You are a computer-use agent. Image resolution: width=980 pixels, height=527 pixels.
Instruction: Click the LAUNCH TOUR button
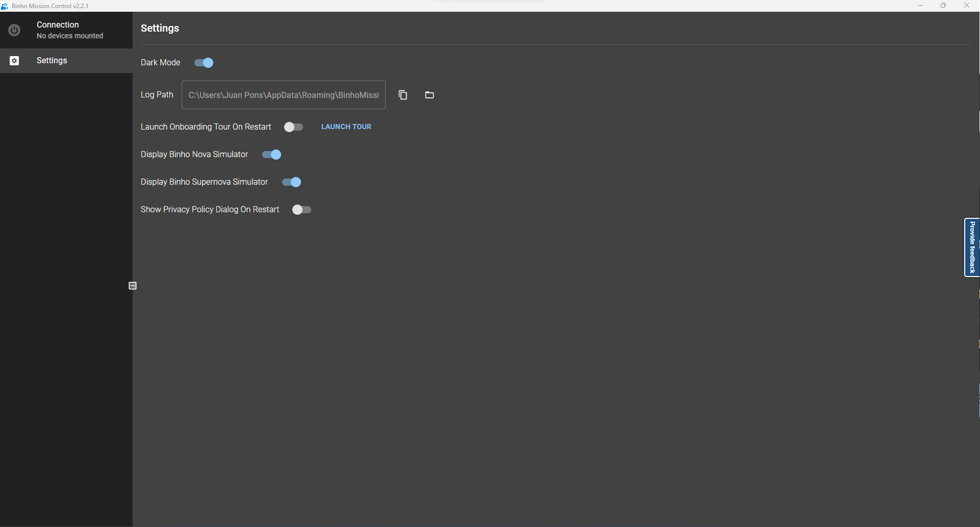coord(346,127)
